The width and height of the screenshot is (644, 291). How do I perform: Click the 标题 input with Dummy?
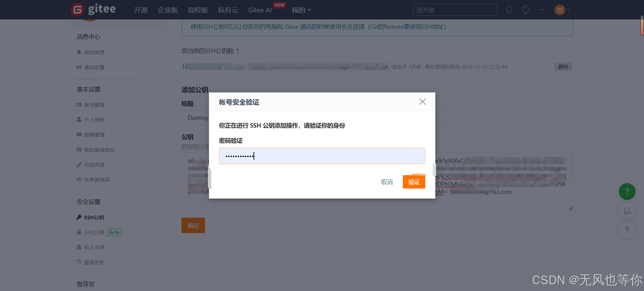tap(377, 118)
